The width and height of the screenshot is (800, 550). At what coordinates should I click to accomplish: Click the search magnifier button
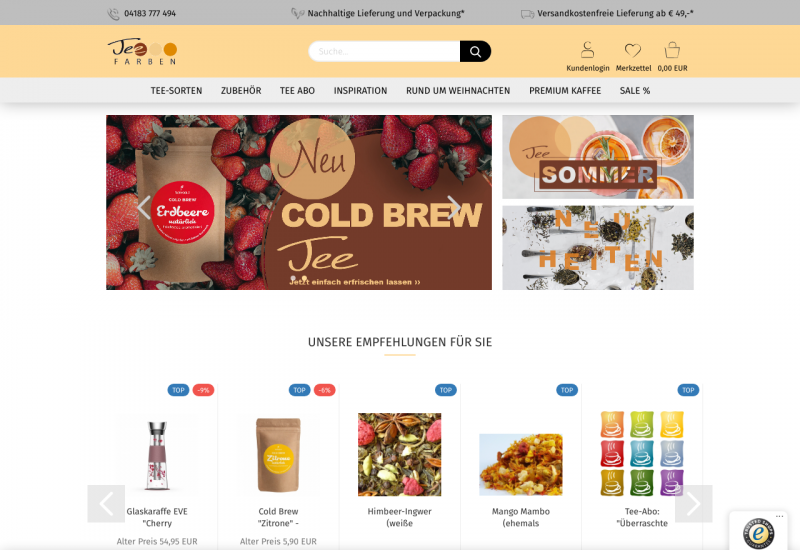point(475,52)
